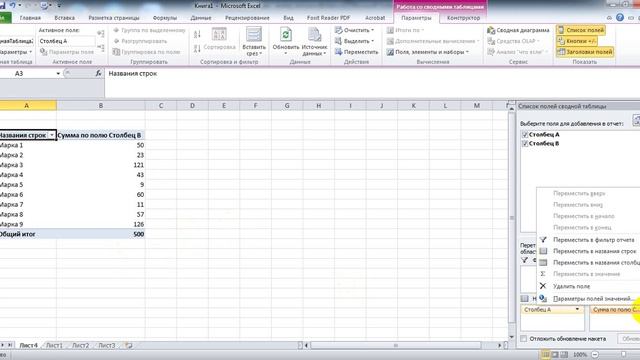Click the Активное поле input box
The height and width of the screenshot is (360, 640).
67,41
